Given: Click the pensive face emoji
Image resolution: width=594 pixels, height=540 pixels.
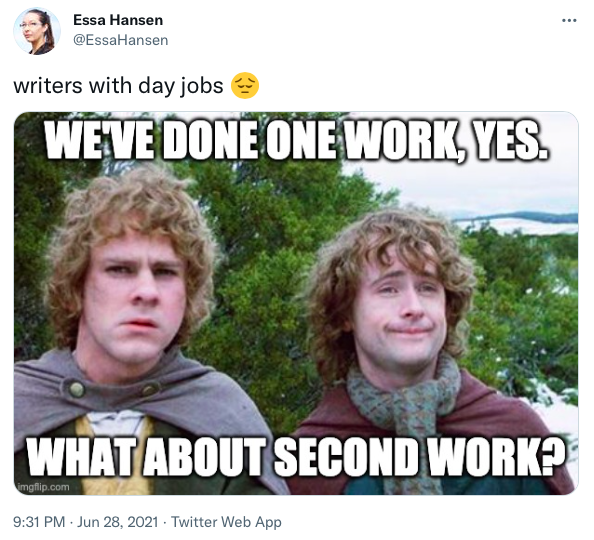Looking at the screenshot, I should pyautogui.click(x=245, y=85).
